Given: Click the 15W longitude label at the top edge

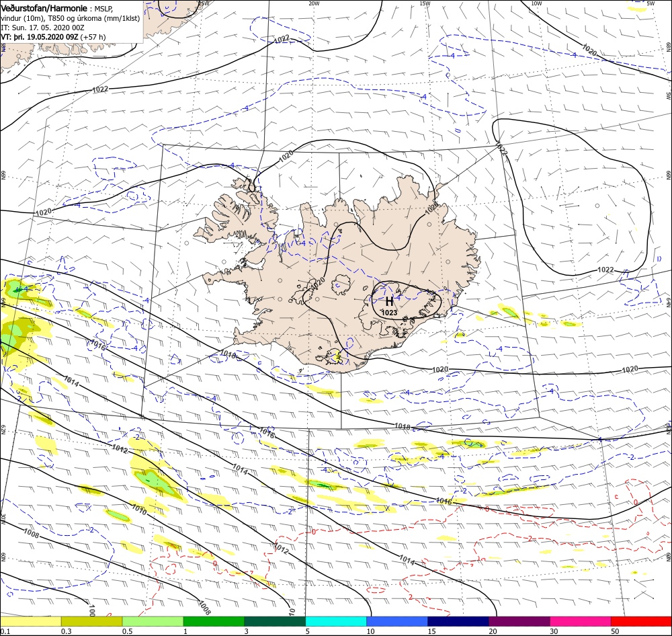Looking at the screenshot, I should (x=425, y=3).
